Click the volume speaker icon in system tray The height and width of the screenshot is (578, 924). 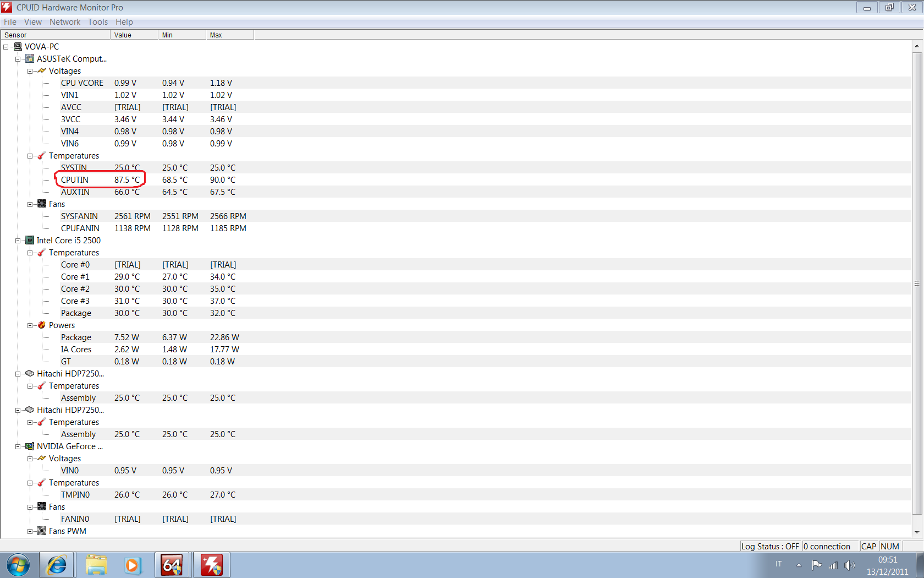tap(850, 565)
